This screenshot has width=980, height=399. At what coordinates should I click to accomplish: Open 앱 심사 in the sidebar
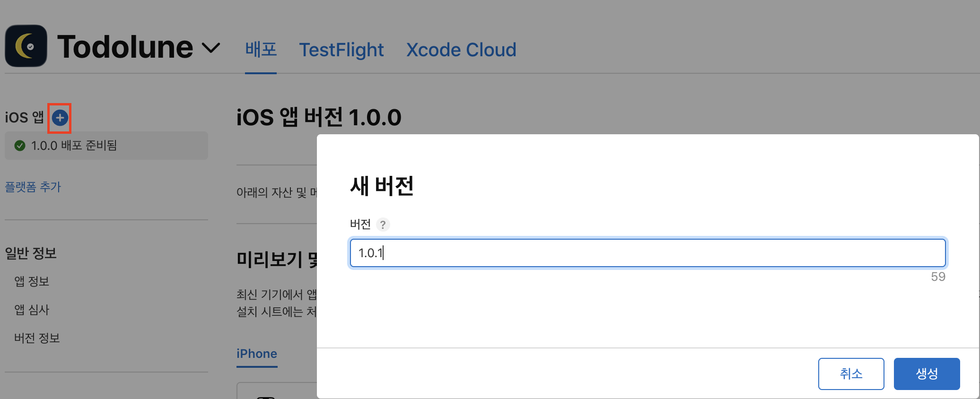32,310
